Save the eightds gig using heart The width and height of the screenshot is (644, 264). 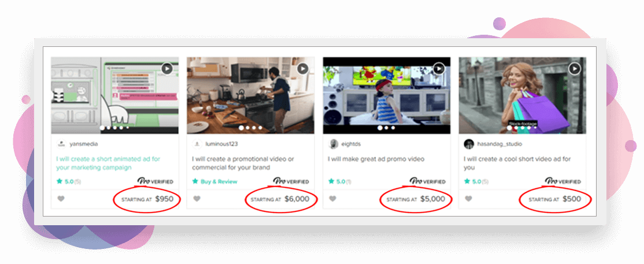point(332,199)
